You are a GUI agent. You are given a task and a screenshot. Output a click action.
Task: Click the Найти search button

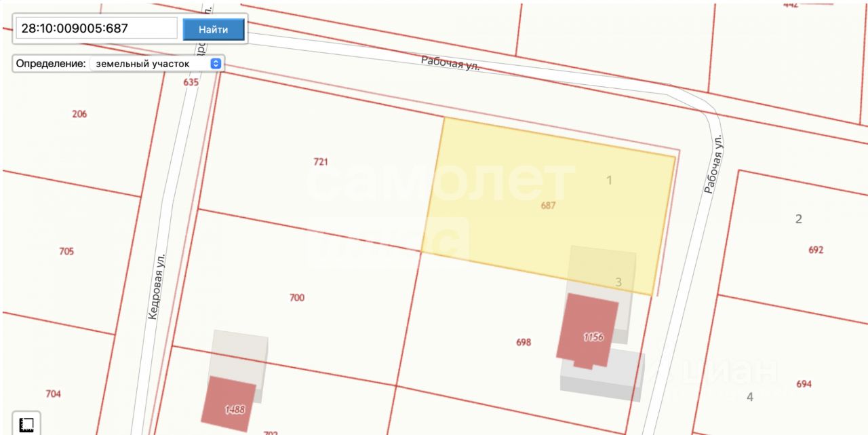[x=214, y=29]
